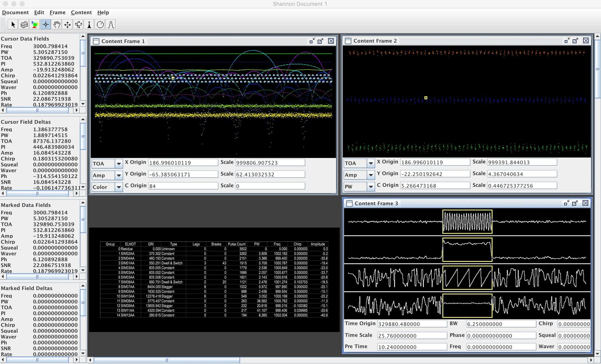Viewport: 601px width, 364px height.
Task: Click Frame 3 Time Scale field
Action: coord(412,336)
